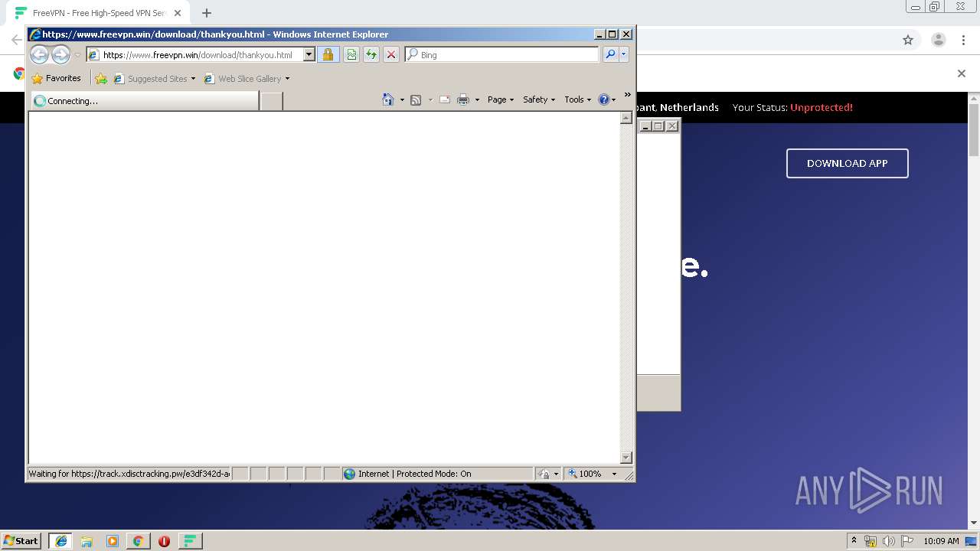Select the FreeVPN Chrome tab
The image size is (980, 551).
(97, 13)
